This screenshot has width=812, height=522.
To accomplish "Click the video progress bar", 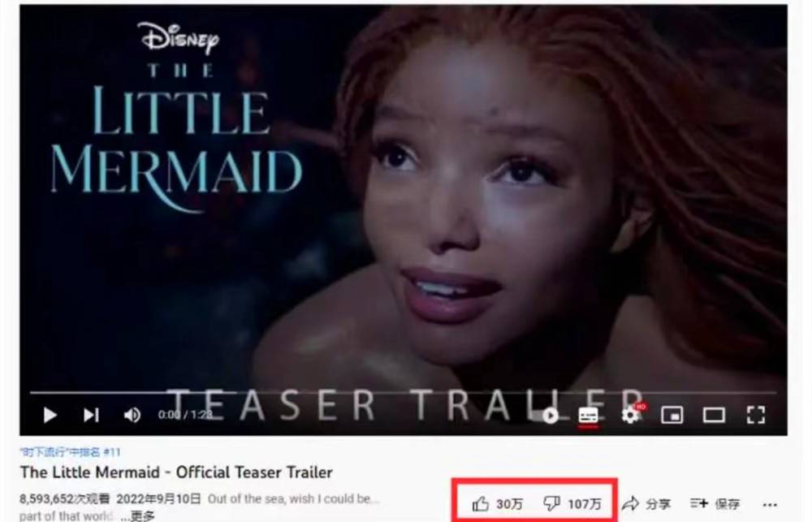I will tap(403, 393).
